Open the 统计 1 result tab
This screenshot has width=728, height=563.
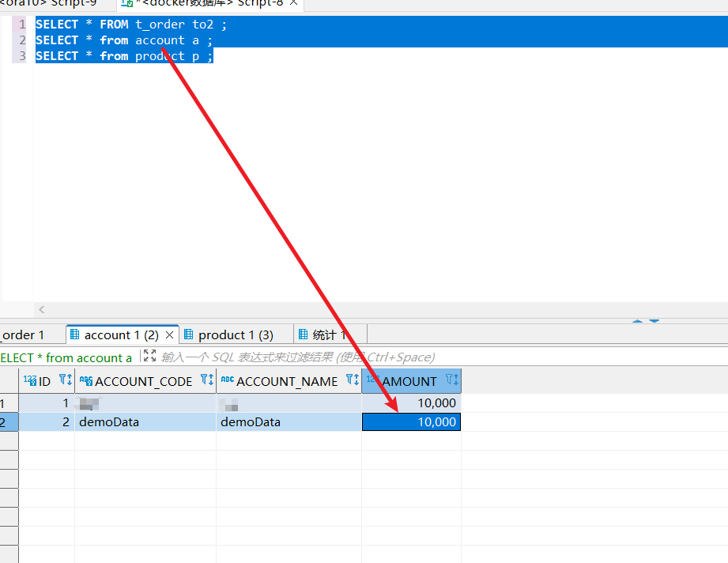pyautogui.click(x=330, y=334)
